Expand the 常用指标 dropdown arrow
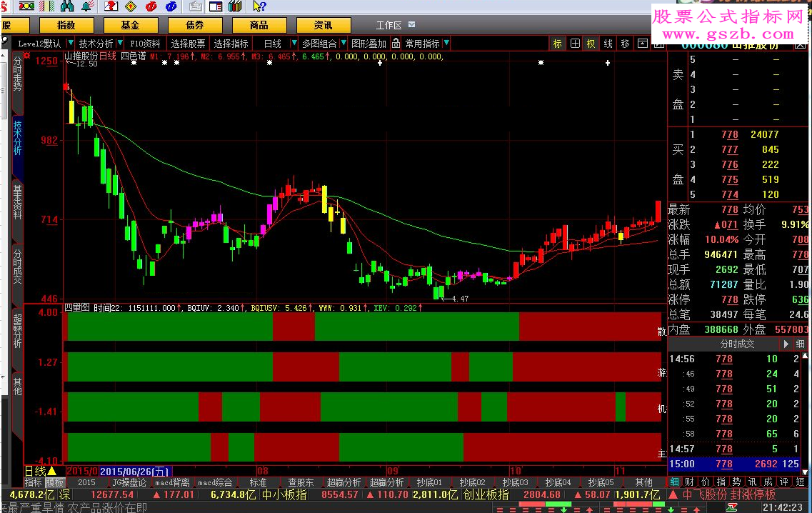Screen dimensions: 812x513 click(x=446, y=43)
